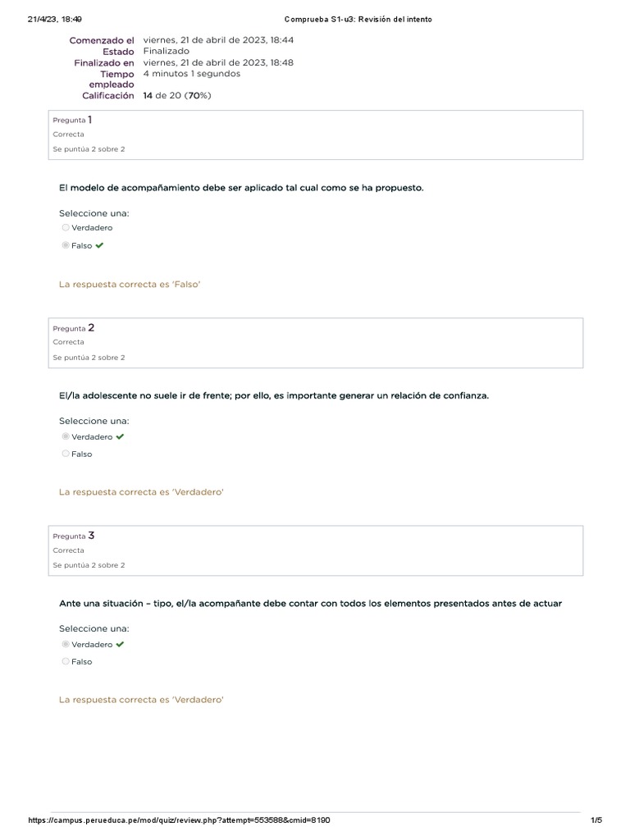Select Falso radio button in Pregunta 3
Viewport: 630px width, 840px height.
point(66,662)
